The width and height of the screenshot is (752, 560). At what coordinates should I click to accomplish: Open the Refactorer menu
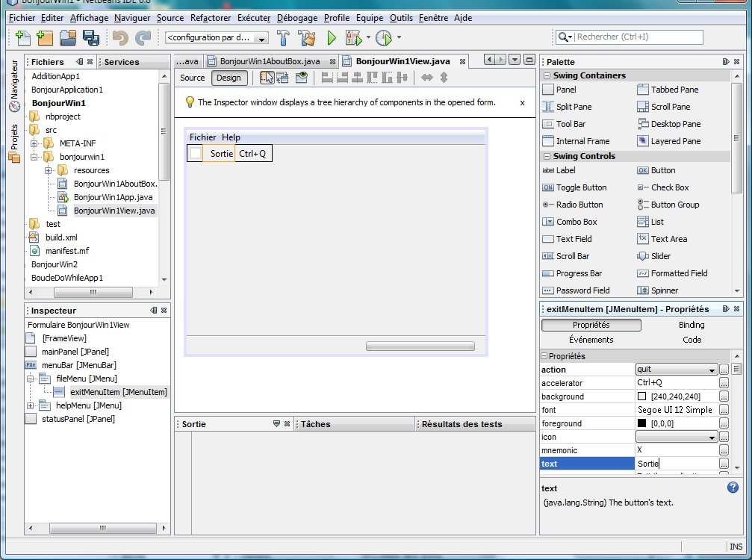(211, 18)
